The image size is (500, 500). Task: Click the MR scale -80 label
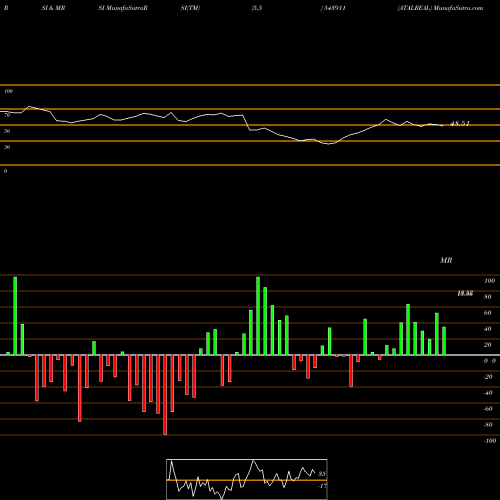click(488, 425)
